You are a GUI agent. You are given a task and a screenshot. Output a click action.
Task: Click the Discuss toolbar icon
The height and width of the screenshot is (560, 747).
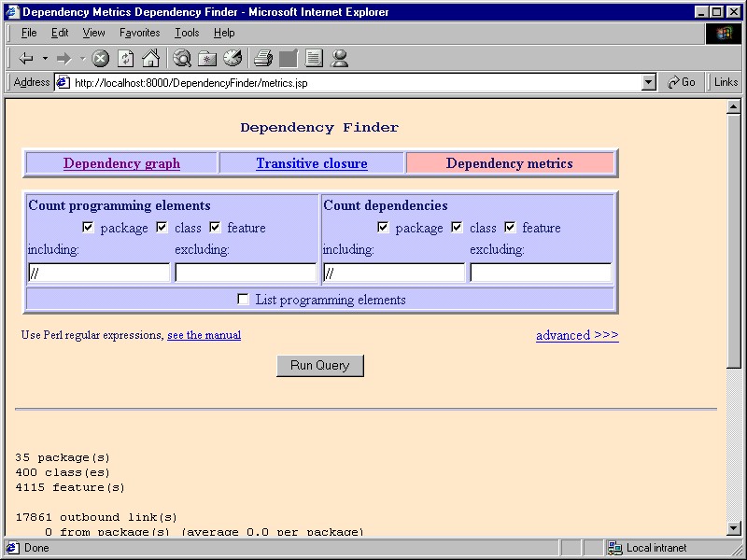pyautogui.click(x=314, y=58)
